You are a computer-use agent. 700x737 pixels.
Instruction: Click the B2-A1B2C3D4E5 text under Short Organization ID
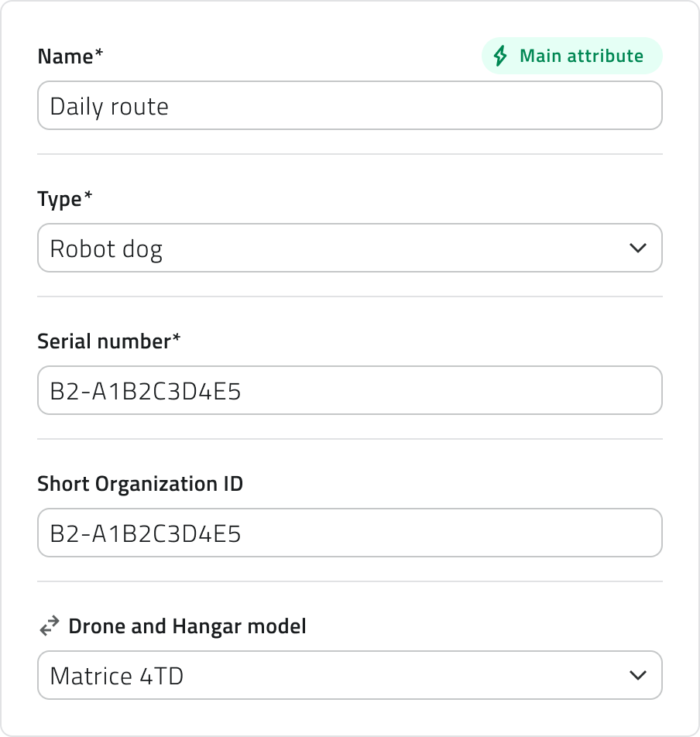(x=146, y=533)
